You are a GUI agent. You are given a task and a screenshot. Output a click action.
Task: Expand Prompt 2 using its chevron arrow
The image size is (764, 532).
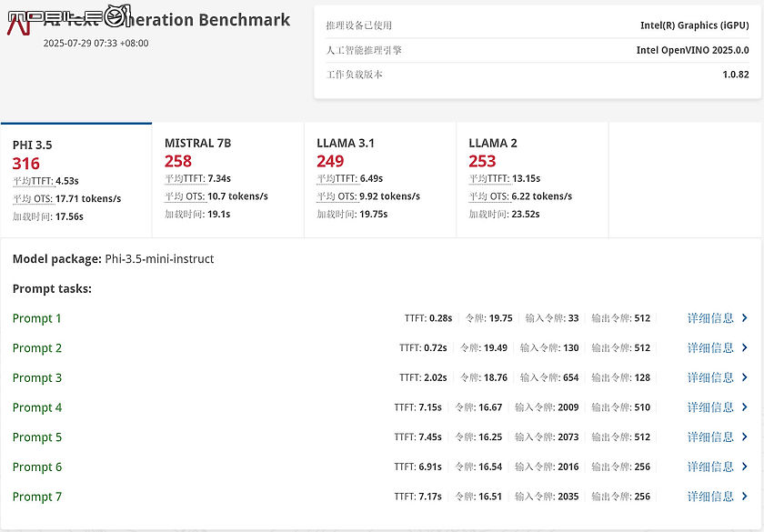click(745, 347)
